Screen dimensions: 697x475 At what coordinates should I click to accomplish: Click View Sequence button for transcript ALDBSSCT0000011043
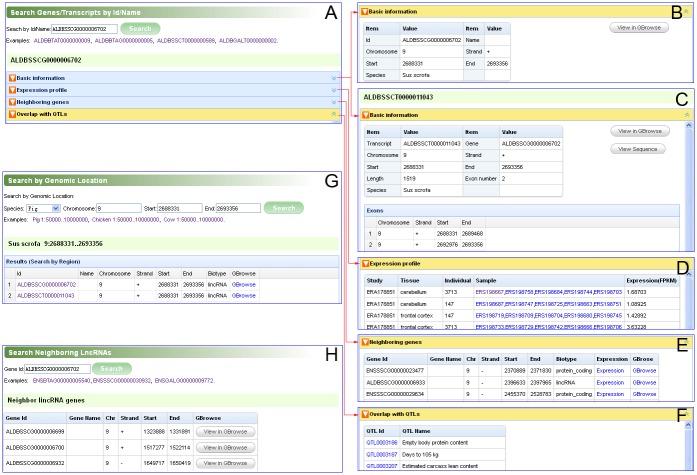[x=639, y=149]
